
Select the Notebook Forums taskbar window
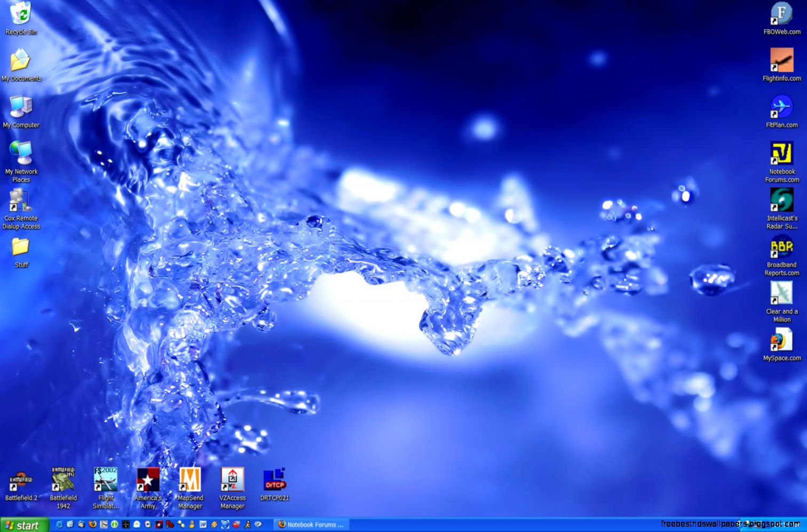tap(311, 525)
